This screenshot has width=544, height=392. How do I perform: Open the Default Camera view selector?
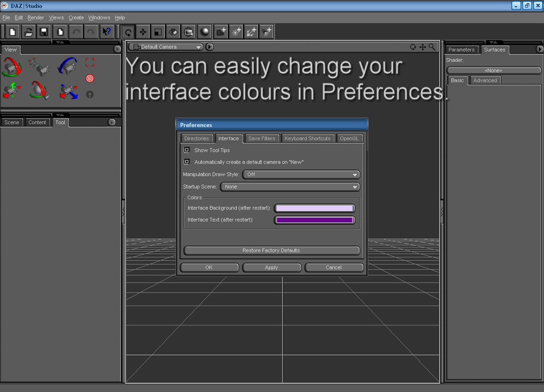(166, 47)
